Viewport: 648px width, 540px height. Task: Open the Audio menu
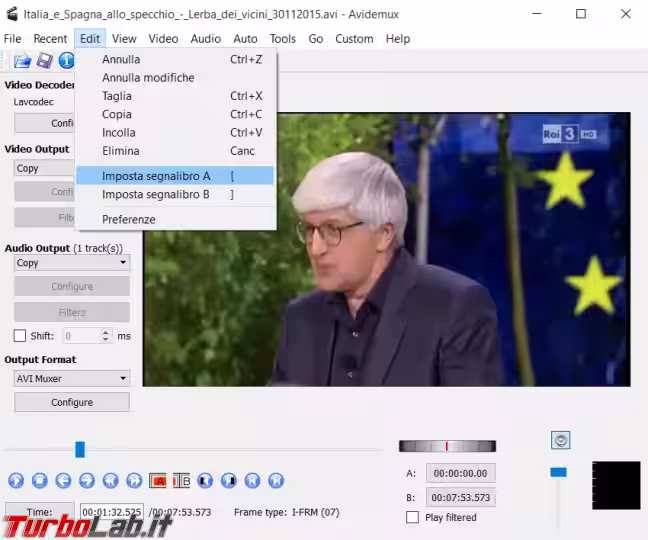pyautogui.click(x=205, y=39)
